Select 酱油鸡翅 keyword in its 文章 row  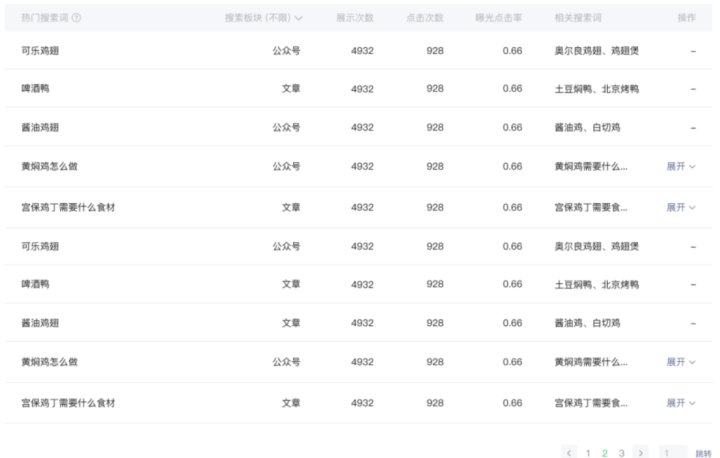tap(40, 323)
